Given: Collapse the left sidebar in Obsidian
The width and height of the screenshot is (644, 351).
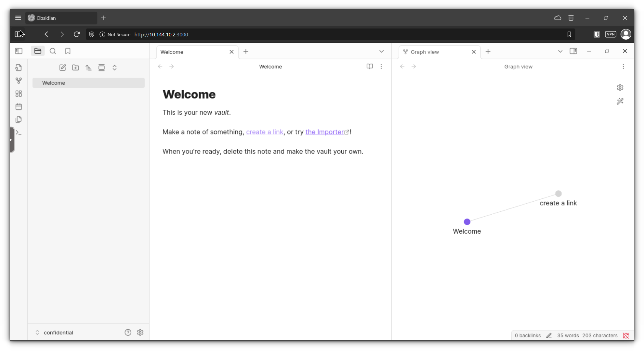Looking at the screenshot, I should pyautogui.click(x=19, y=51).
